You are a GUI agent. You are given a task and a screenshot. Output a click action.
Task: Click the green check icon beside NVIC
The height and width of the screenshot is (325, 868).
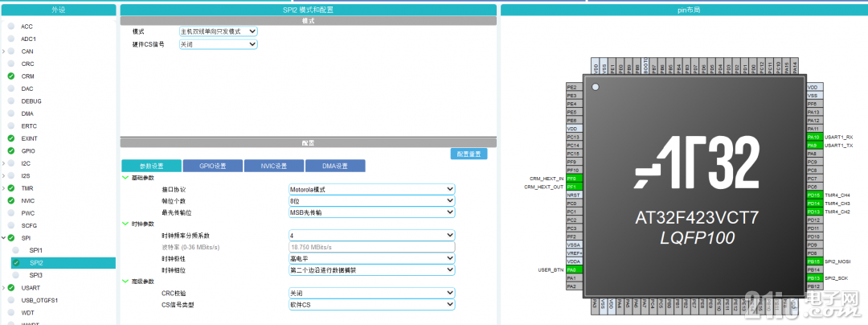point(11,200)
